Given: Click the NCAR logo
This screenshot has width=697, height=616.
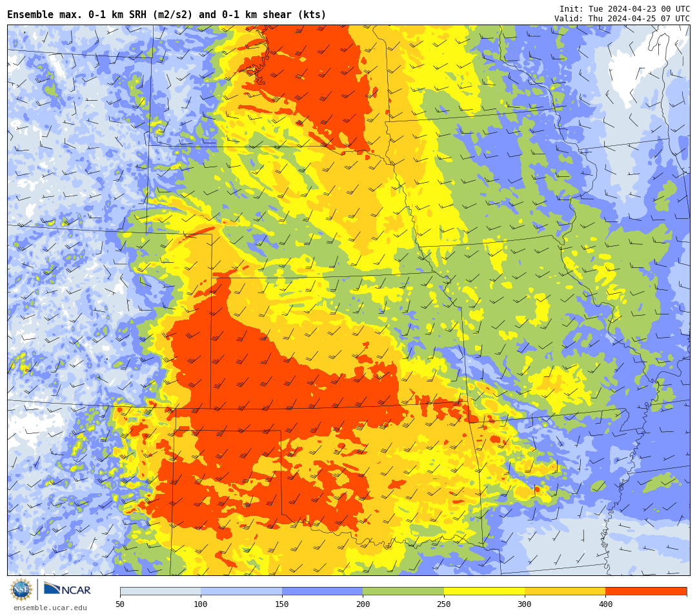Looking at the screenshot, I should click(x=67, y=590).
